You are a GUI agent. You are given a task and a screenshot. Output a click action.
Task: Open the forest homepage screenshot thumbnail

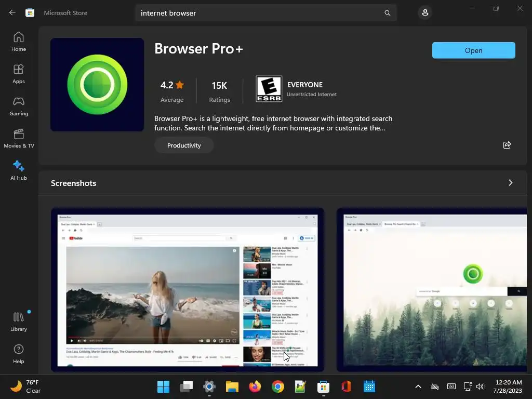pyautogui.click(x=432, y=290)
